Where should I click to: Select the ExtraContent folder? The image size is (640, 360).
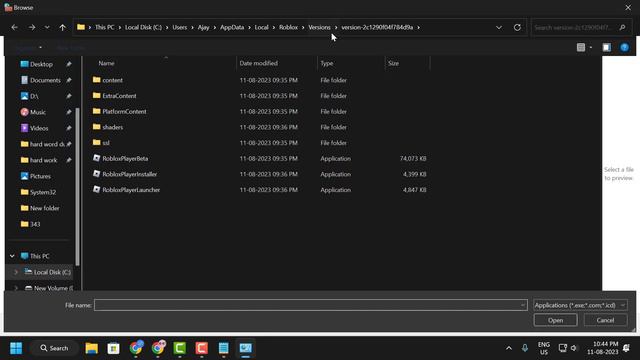(114, 96)
